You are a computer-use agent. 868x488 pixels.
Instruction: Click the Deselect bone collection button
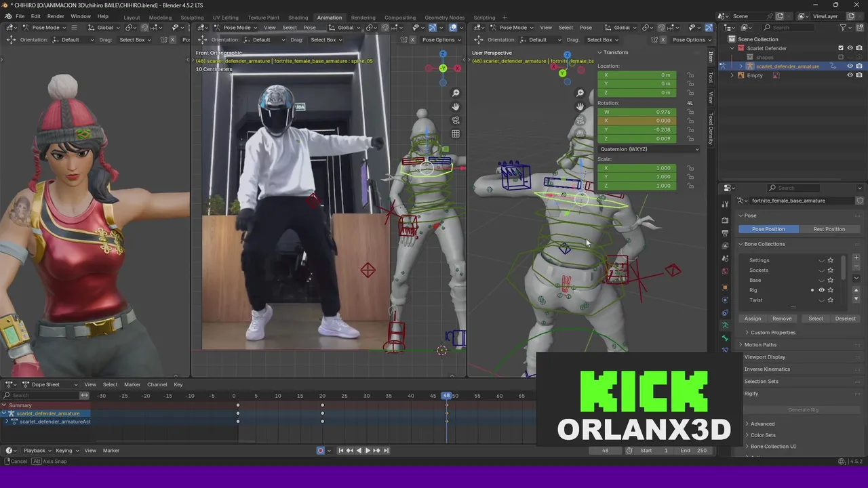845,319
